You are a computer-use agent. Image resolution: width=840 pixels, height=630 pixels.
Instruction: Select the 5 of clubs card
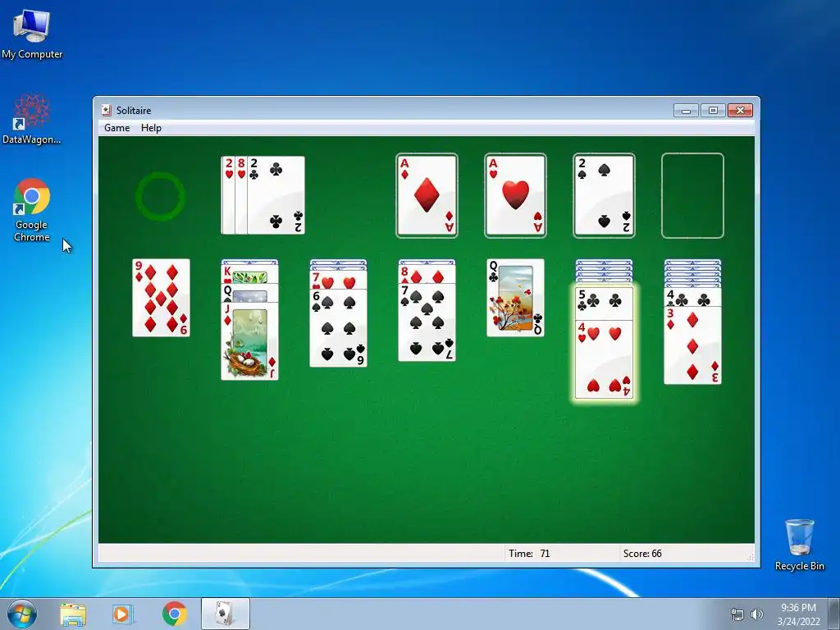click(604, 304)
